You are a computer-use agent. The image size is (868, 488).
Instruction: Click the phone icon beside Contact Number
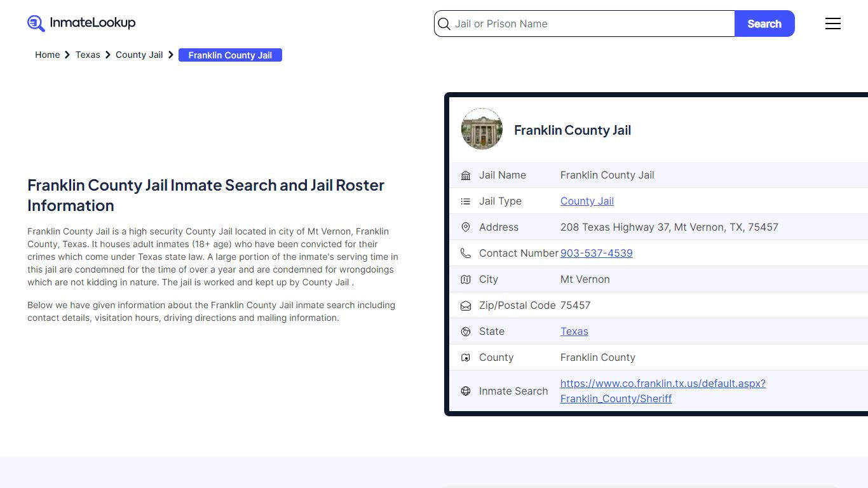466,254
